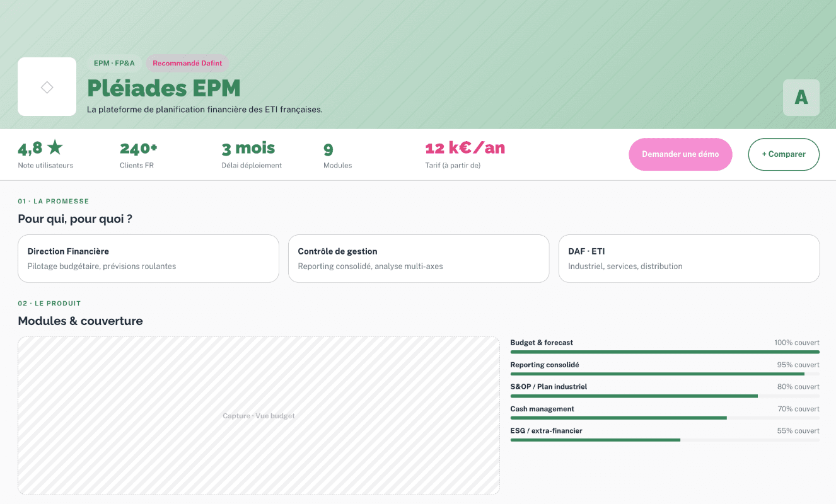Click the 12 k€/an price
Viewport: 836px width, 504px height.
click(465, 149)
